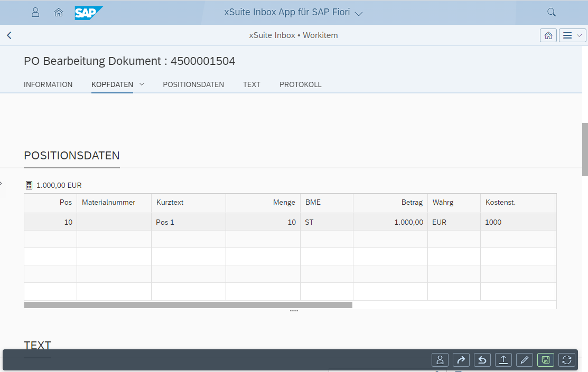
Task: Click the forward arrow in footer toolbar
Action: pyautogui.click(x=461, y=360)
